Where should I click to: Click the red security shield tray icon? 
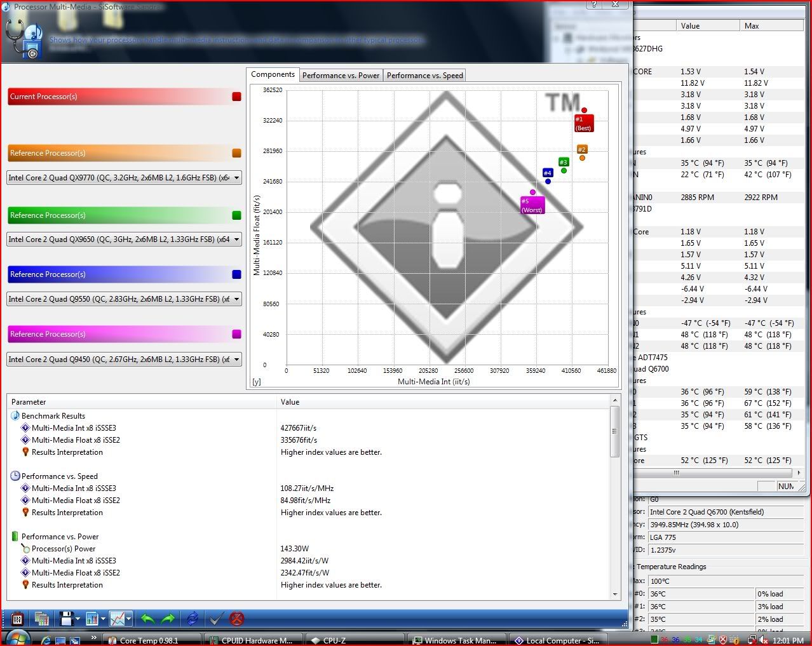click(x=722, y=640)
